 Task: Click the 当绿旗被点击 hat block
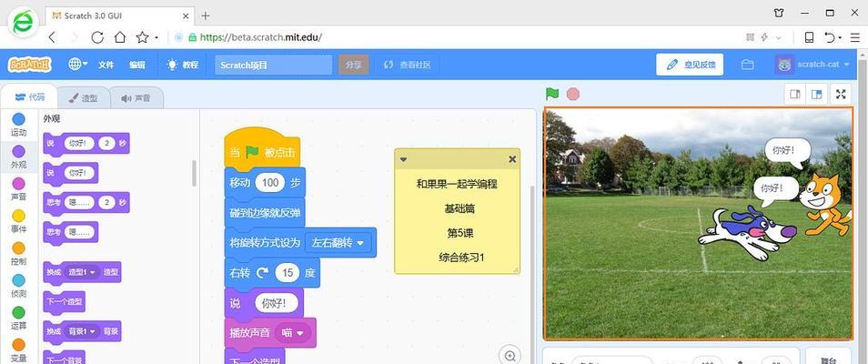(x=262, y=150)
